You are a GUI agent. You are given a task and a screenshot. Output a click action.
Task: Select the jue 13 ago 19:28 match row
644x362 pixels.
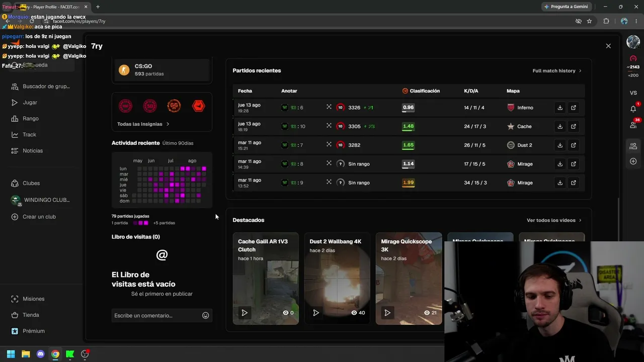409,108
